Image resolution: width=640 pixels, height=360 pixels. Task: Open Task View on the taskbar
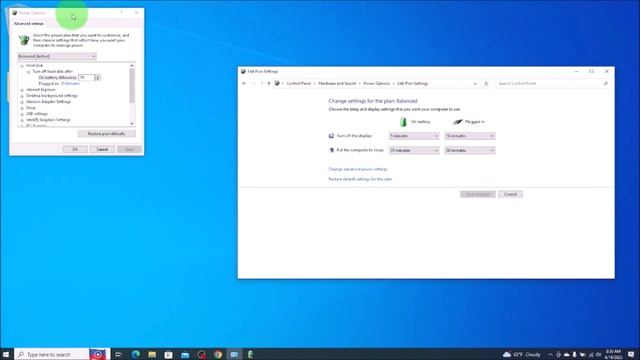point(118,354)
